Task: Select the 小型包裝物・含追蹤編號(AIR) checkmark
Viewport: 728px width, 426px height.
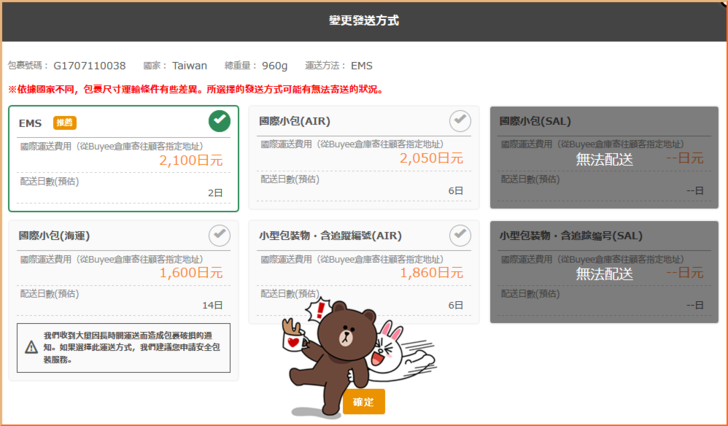Action: (x=460, y=235)
